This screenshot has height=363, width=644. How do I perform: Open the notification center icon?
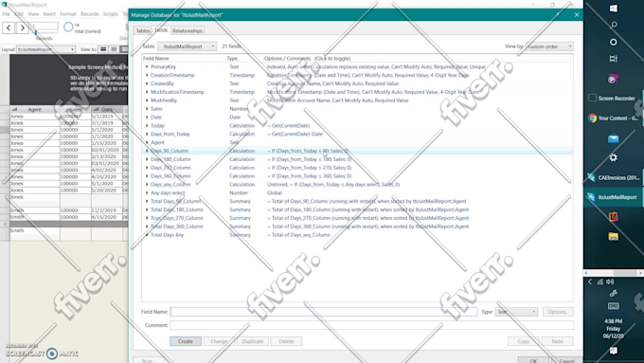pyautogui.click(x=613, y=351)
